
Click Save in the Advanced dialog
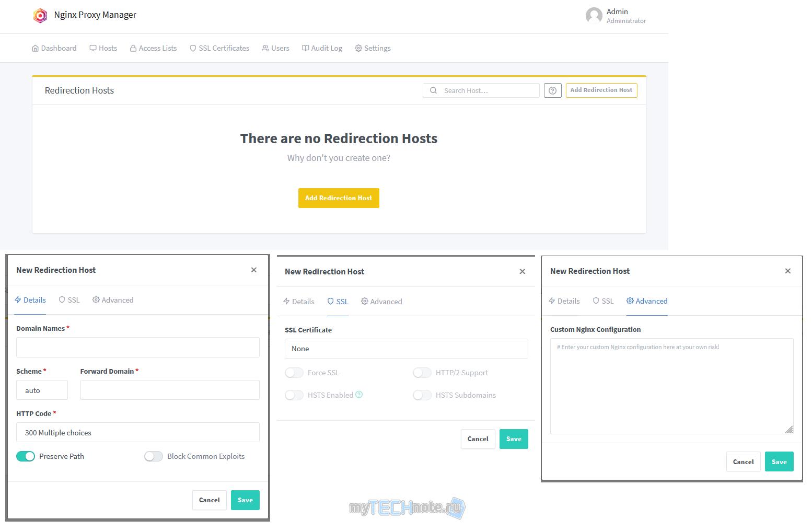coord(779,461)
